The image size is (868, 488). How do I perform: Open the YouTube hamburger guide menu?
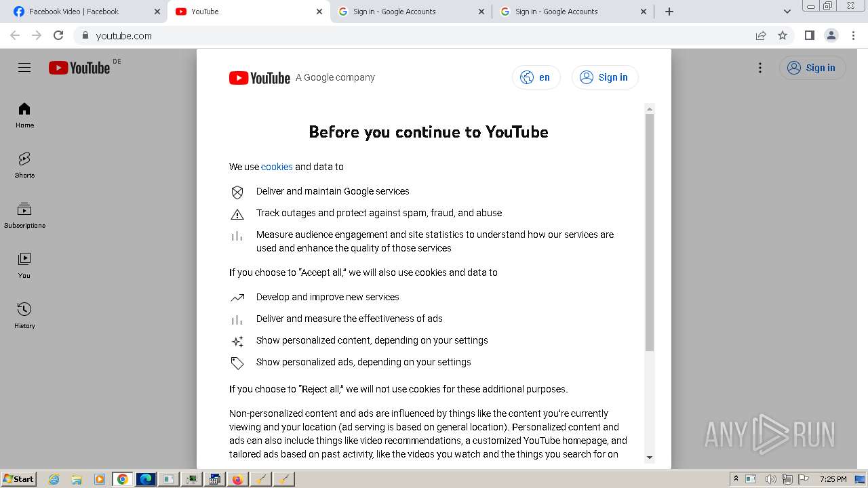24,68
